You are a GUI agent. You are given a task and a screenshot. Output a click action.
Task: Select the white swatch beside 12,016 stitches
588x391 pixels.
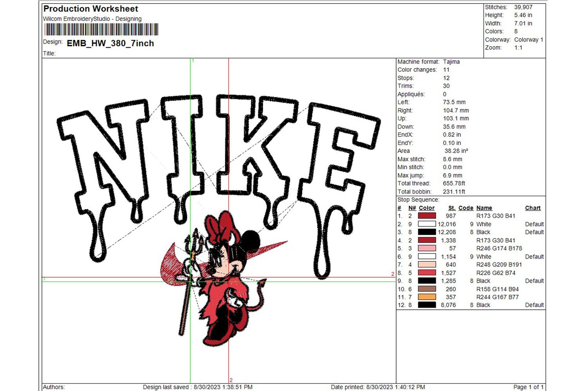pyautogui.click(x=427, y=224)
